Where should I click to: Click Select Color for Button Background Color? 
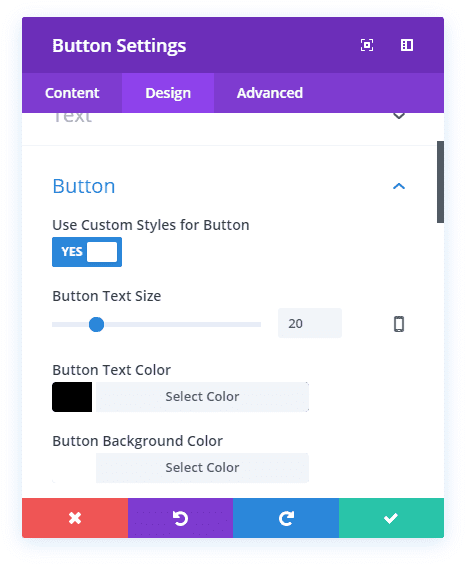(x=202, y=468)
